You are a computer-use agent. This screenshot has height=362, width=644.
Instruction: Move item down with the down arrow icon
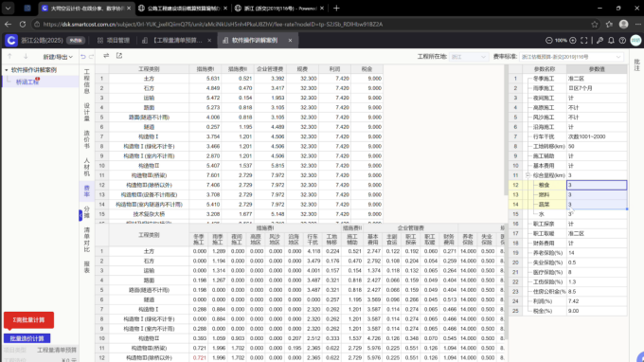(26, 56)
